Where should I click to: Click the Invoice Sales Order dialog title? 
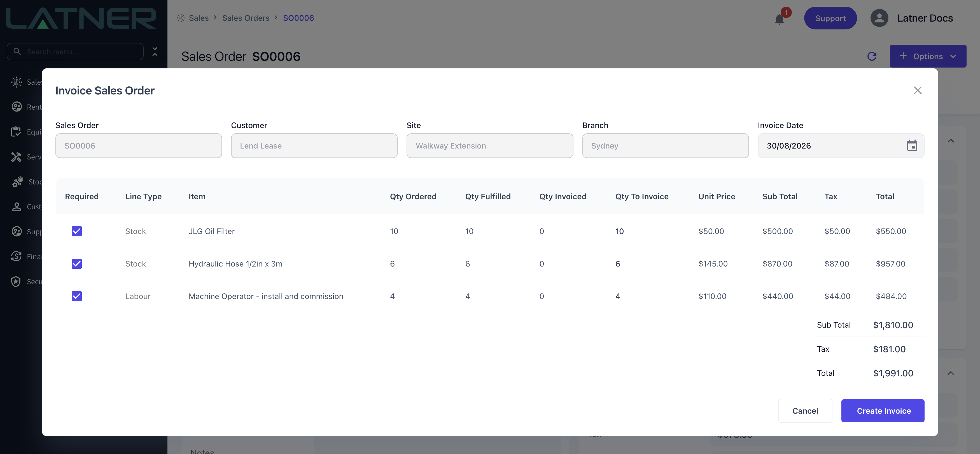(105, 90)
